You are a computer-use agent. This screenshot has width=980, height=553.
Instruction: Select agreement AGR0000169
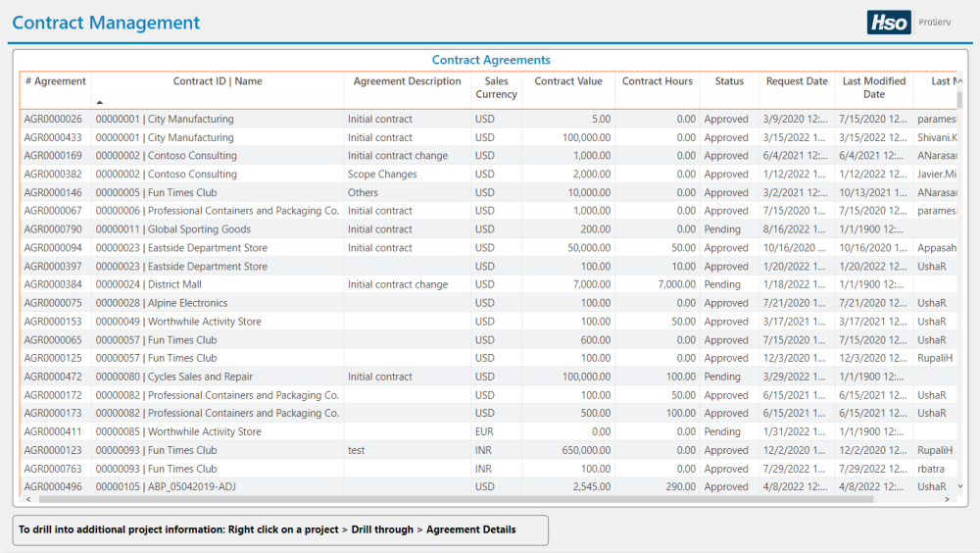pos(53,156)
